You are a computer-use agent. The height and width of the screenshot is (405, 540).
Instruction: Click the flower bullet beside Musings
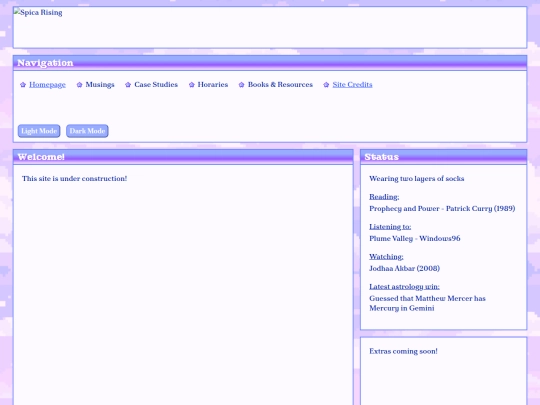click(80, 85)
